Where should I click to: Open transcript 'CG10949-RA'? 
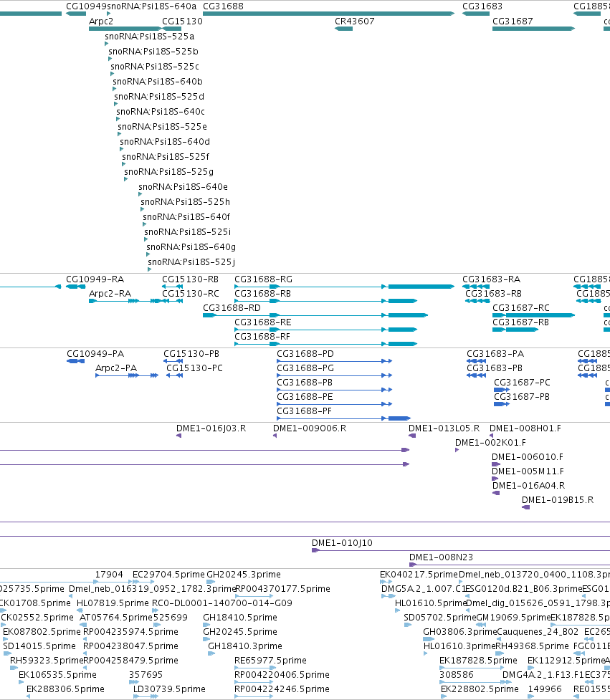95,279
